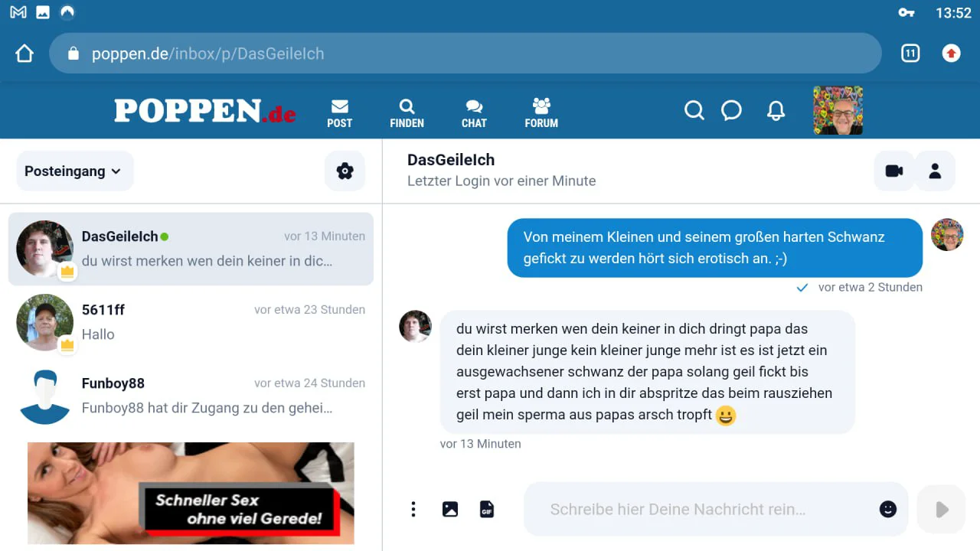This screenshot has height=551, width=980.
Task: Click the 5611ff profile picture
Action: click(44, 322)
